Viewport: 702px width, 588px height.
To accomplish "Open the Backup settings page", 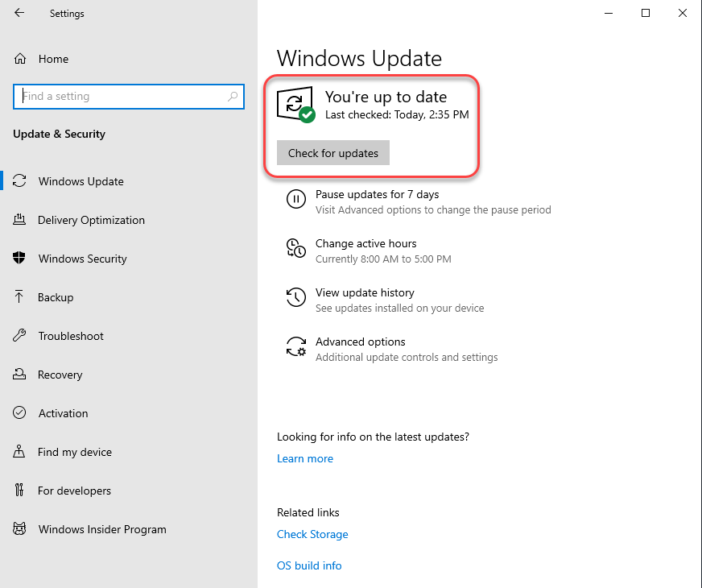I will [x=56, y=297].
